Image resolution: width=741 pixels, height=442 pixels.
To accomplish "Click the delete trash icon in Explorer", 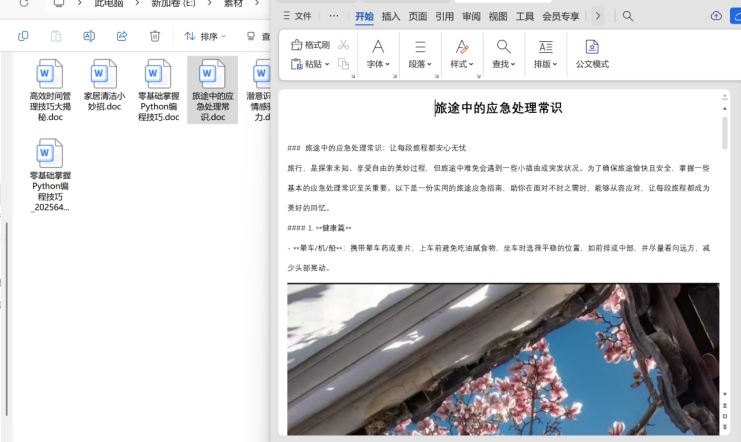I will pos(155,36).
